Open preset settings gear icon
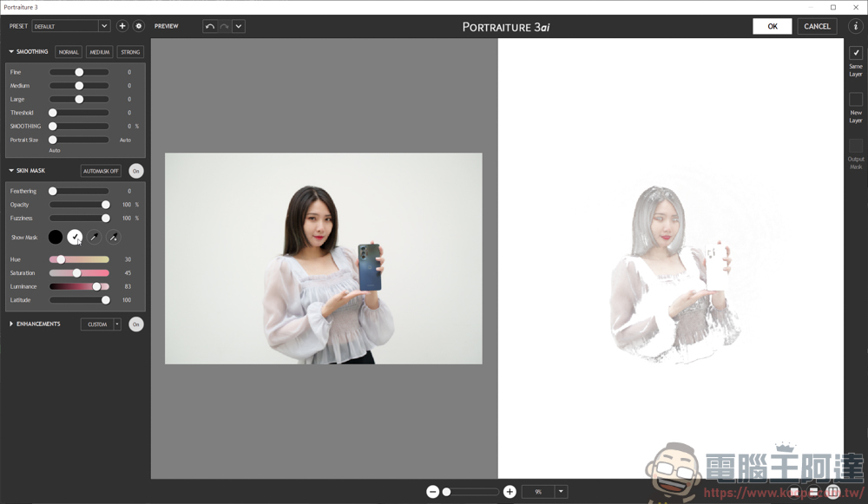Screen dimensions: 868x504 (x=138, y=26)
